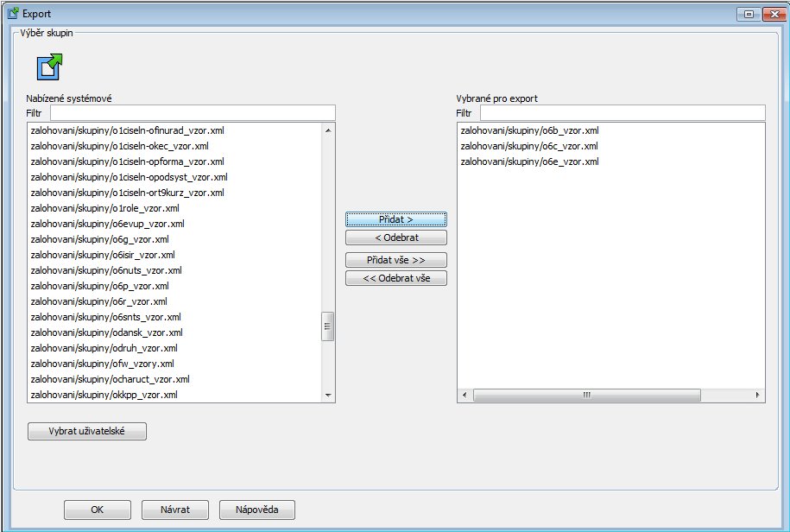Click the green export arrow icon

pyautogui.click(x=51, y=67)
